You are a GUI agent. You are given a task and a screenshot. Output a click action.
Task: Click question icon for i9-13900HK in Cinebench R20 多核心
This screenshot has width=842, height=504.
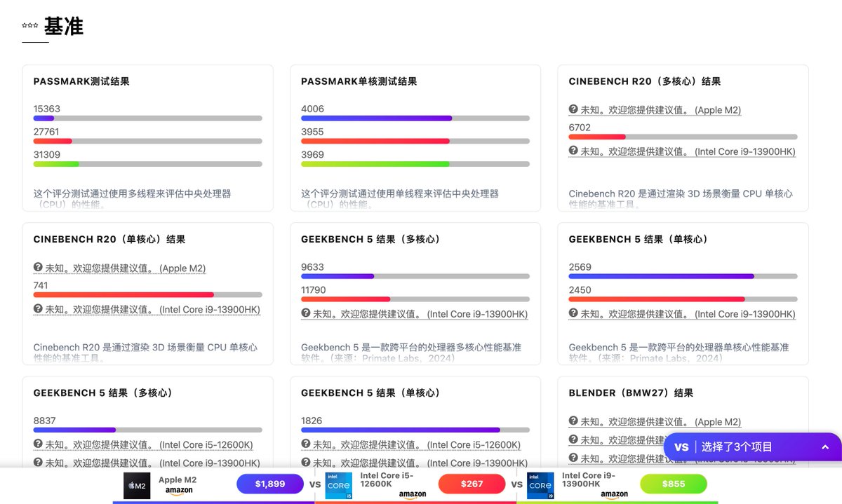573,151
